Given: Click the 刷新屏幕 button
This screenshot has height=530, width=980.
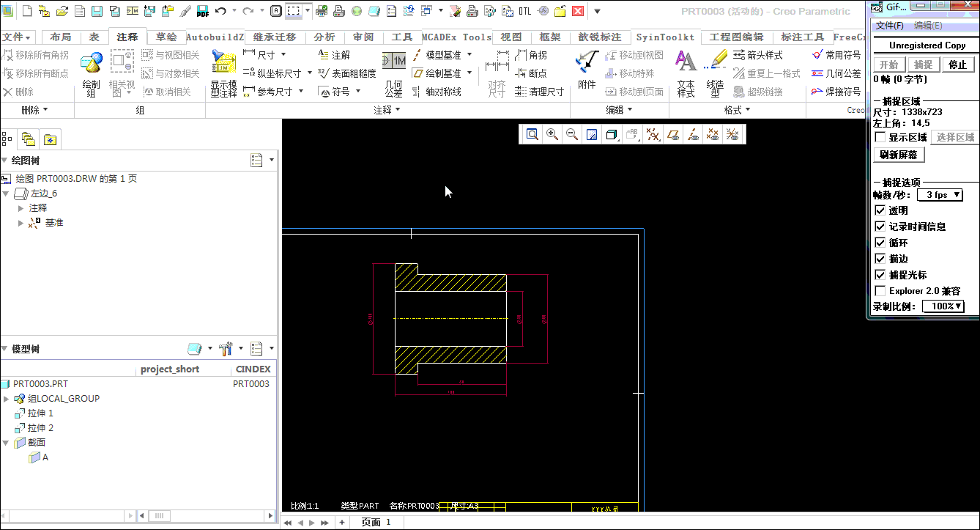Looking at the screenshot, I should coord(899,155).
